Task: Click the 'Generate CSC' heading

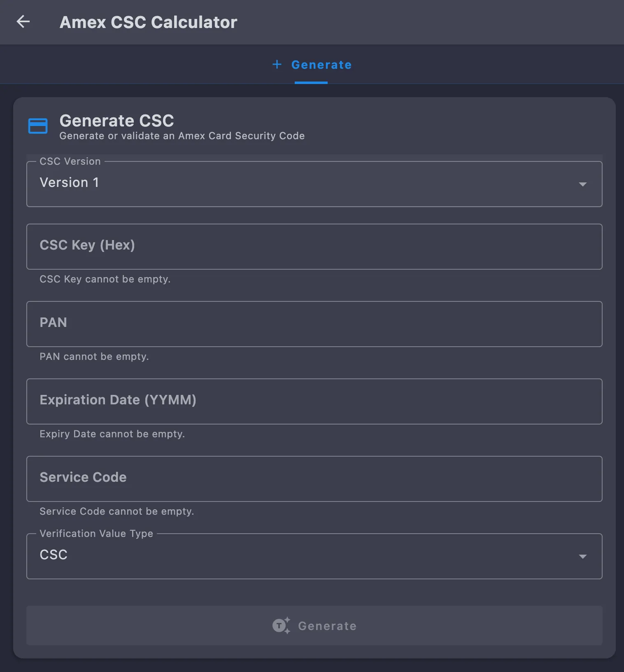Action: (117, 121)
